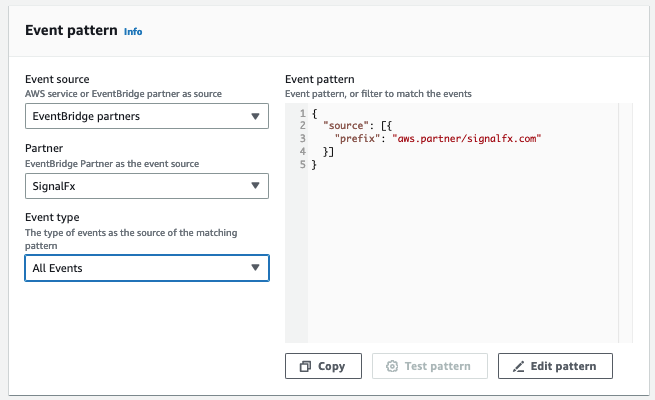Image resolution: width=655 pixels, height=400 pixels.
Task: Click the editor's vertical scrollbar track
Action: pyautogui.click(x=626, y=220)
